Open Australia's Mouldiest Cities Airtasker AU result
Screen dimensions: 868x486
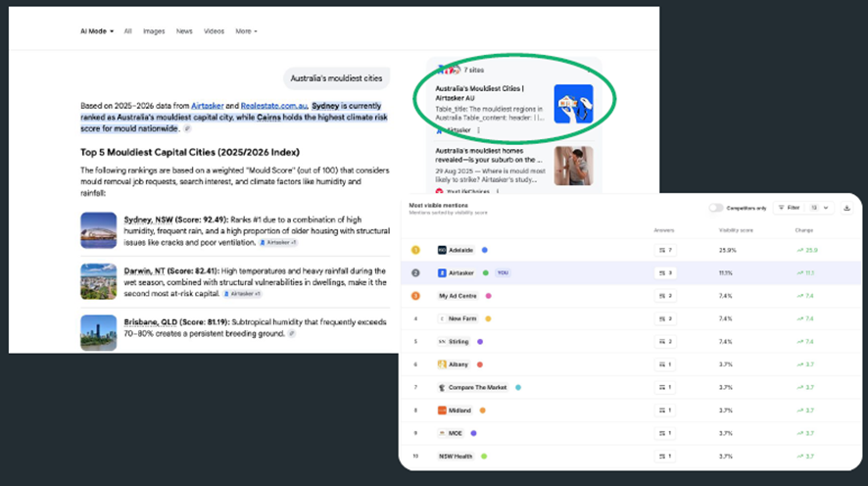click(479, 93)
